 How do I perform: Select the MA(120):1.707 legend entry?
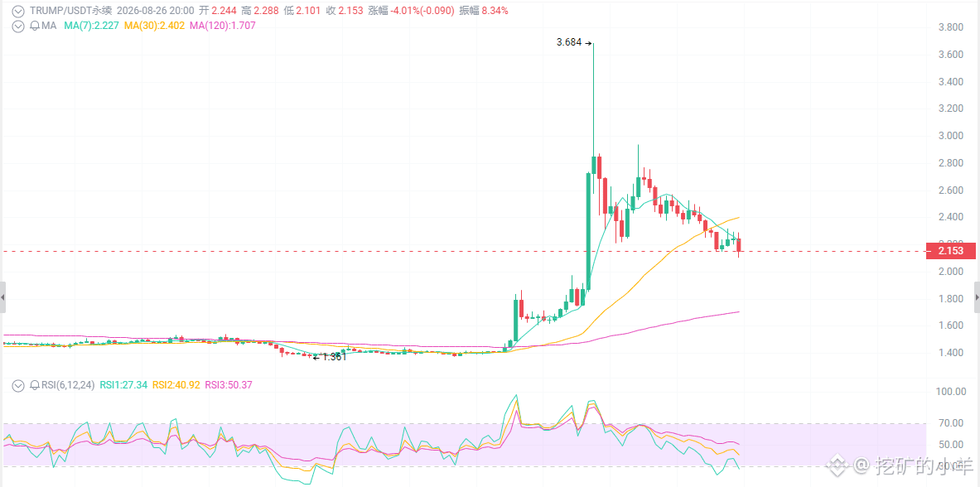(x=222, y=26)
